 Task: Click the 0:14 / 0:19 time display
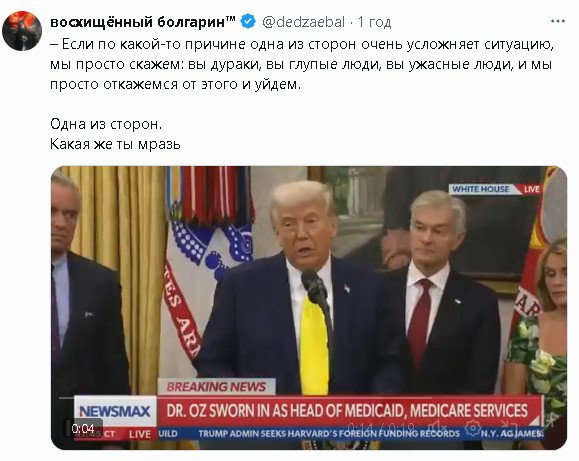tap(381, 427)
